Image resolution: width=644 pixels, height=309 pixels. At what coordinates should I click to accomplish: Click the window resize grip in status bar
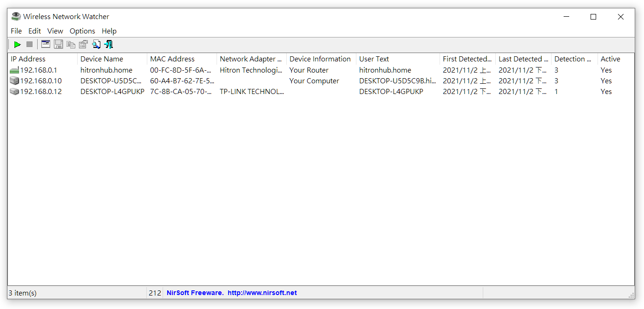(x=631, y=295)
